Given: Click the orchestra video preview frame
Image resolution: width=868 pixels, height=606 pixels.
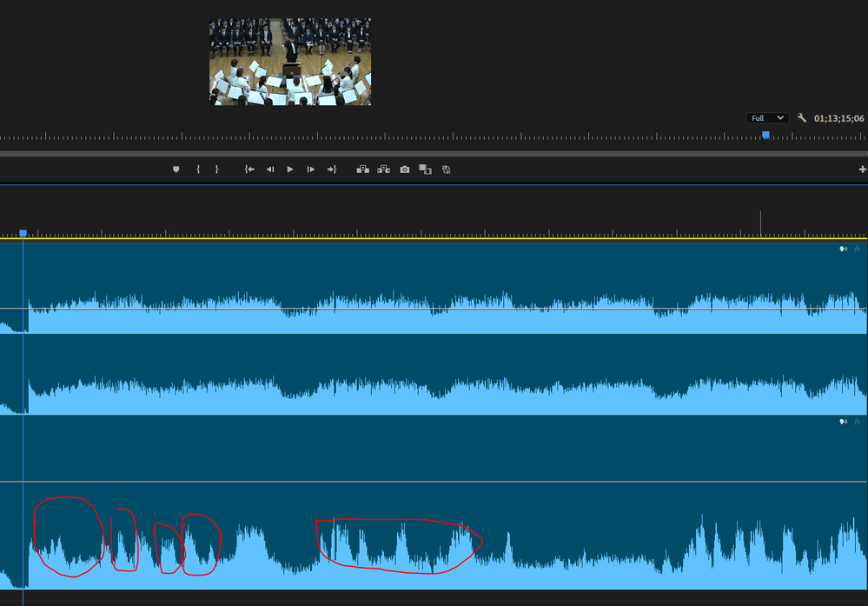Looking at the screenshot, I should click(x=290, y=62).
